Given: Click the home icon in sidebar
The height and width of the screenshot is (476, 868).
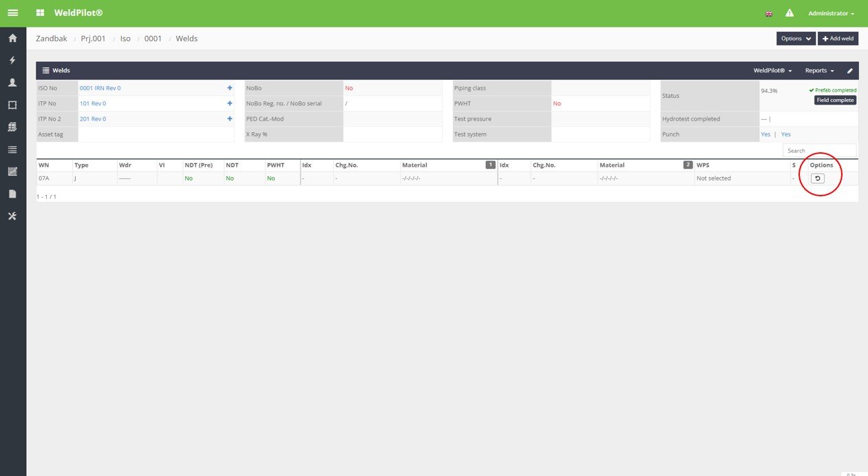Looking at the screenshot, I should 12,38.
